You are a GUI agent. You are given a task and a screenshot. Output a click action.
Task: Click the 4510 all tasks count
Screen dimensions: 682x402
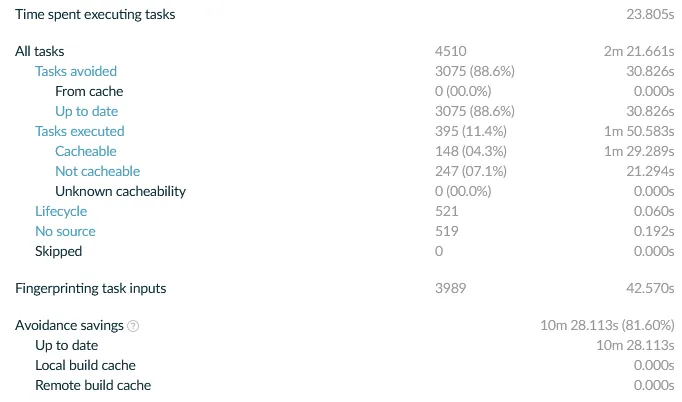[x=451, y=51]
